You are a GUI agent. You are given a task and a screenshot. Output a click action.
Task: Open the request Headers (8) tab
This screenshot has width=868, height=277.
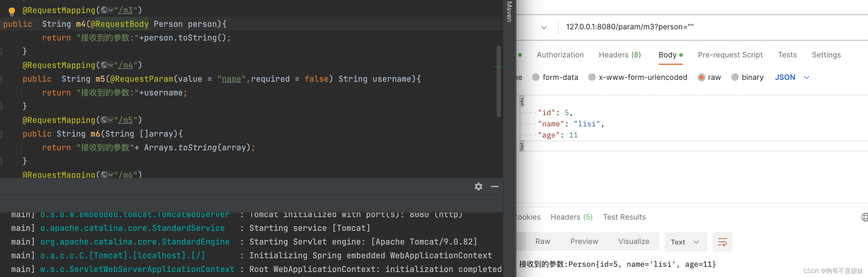point(620,55)
